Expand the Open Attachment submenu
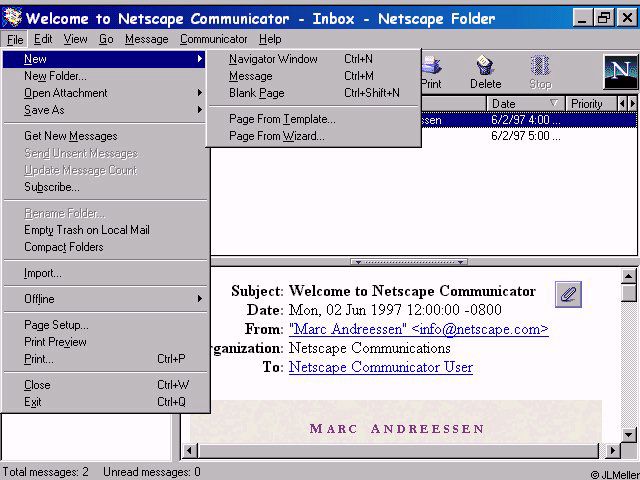Screen dimensions: 640x480 pos(104,93)
